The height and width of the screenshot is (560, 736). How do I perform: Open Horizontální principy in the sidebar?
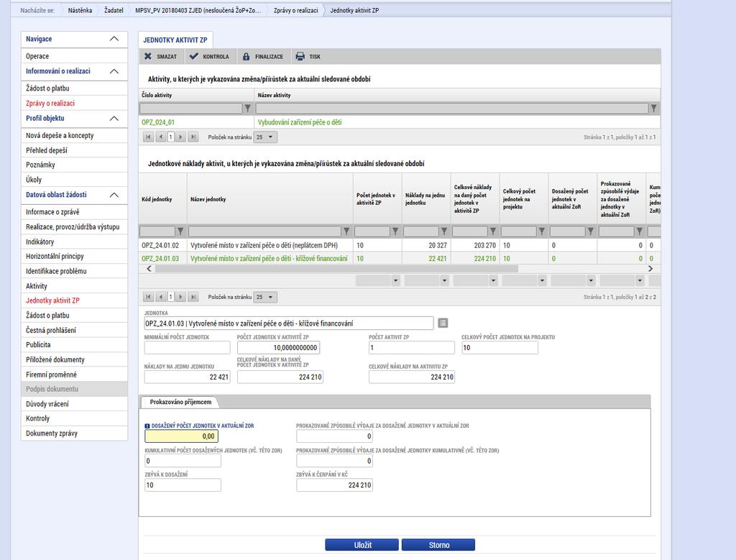74,257
